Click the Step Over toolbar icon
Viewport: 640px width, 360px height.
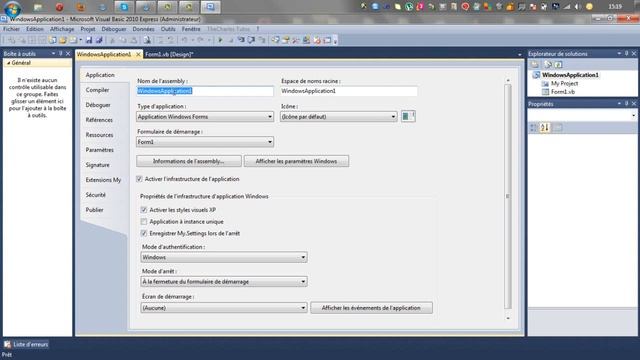[251, 40]
